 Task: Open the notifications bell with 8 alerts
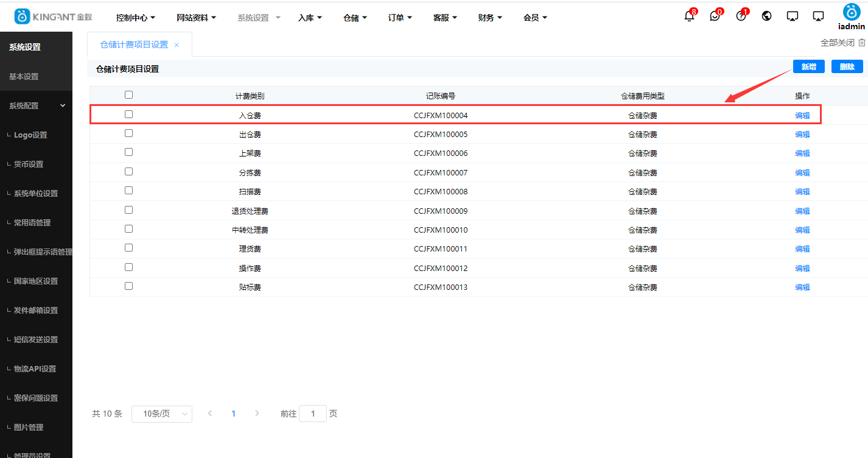coord(689,16)
